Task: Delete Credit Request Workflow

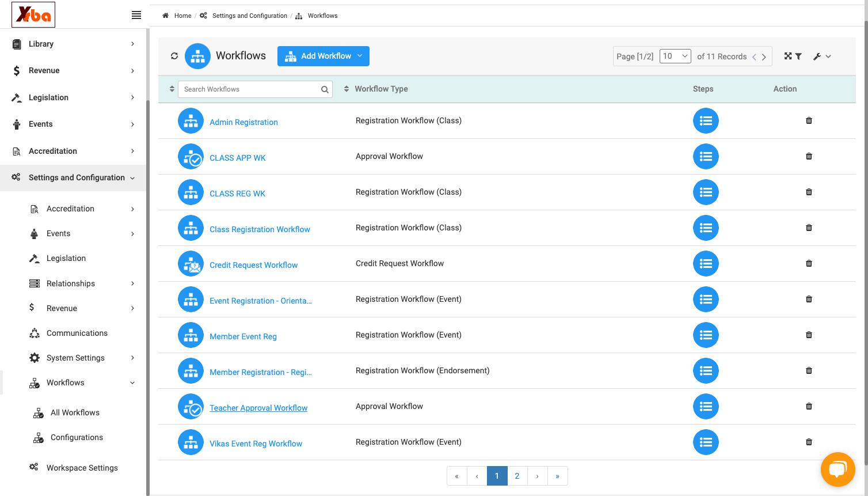Action: pyautogui.click(x=809, y=263)
